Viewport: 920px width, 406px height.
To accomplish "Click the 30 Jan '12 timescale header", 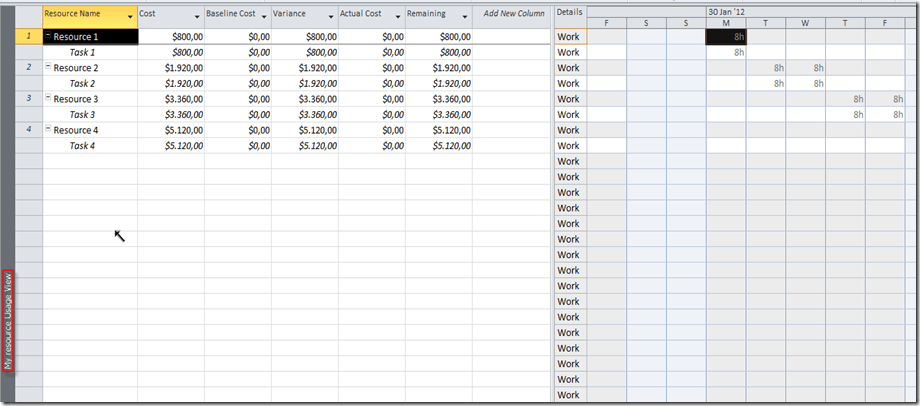I will [726, 11].
